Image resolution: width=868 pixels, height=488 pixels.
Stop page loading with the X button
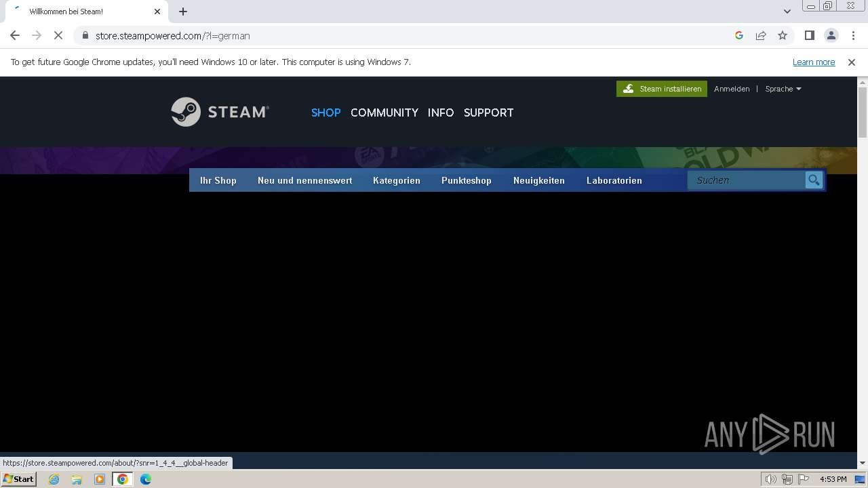58,35
